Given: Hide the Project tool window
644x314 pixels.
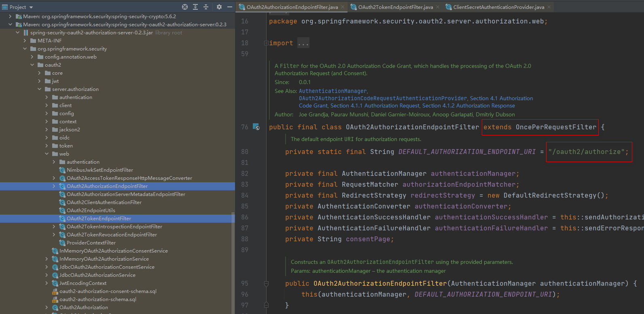Looking at the screenshot, I should (x=230, y=7).
